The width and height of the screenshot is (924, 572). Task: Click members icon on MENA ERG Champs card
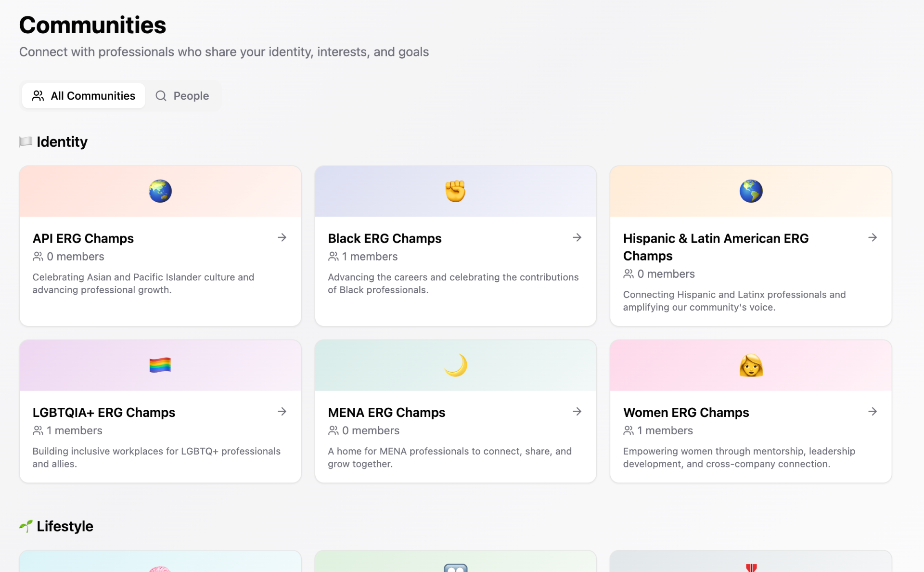pyautogui.click(x=334, y=430)
